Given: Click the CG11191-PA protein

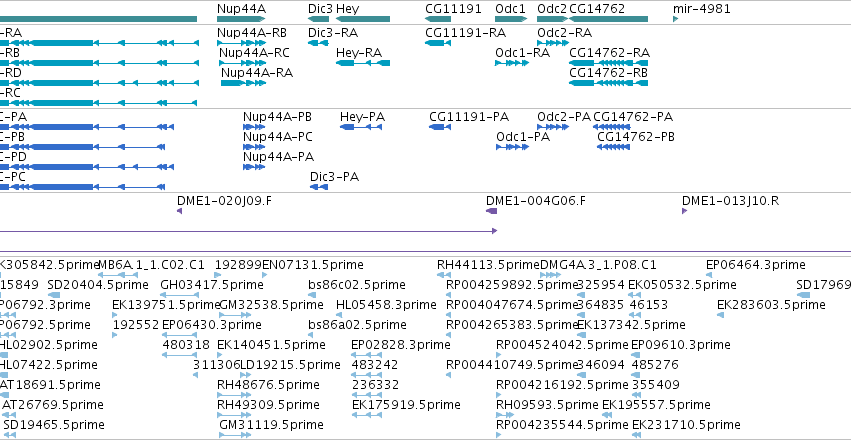Looking at the screenshot, I should coord(440,127).
